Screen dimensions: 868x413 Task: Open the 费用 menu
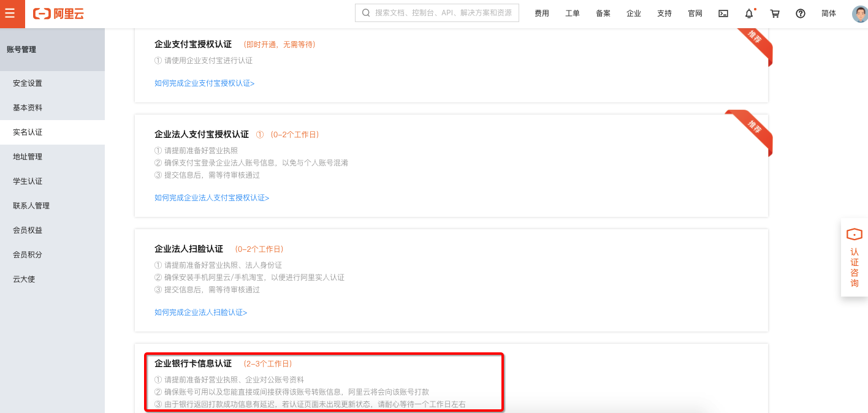click(x=542, y=13)
